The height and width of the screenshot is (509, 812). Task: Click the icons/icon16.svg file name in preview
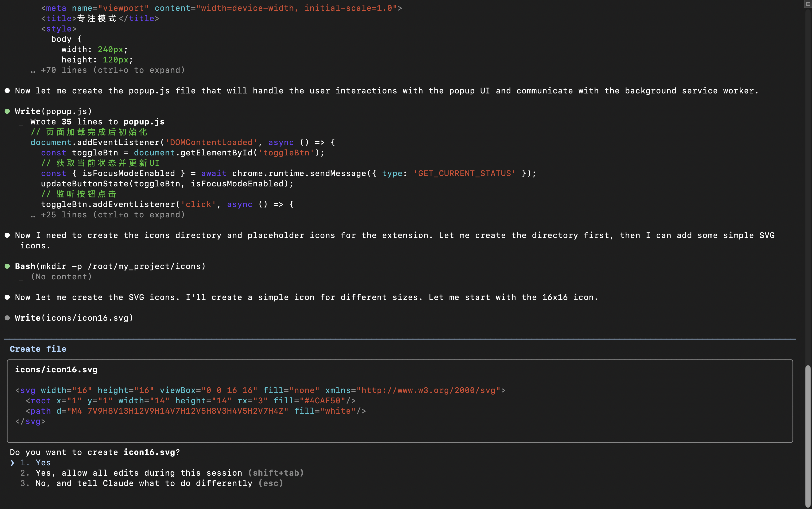(56, 370)
